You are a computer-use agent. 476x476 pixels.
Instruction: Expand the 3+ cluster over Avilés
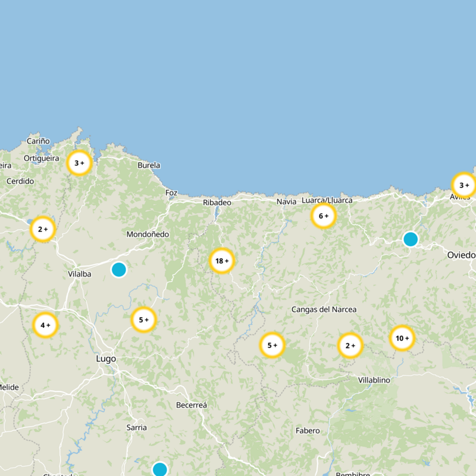464,185
